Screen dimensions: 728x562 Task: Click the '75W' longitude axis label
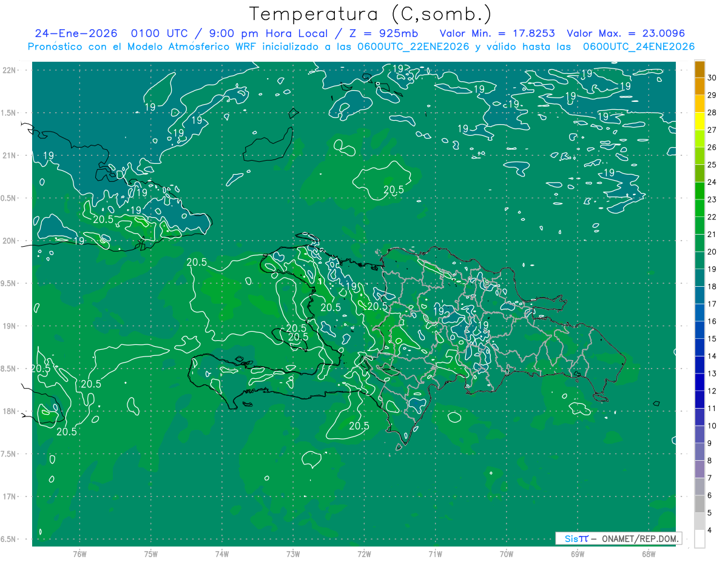[x=150, y=554]
